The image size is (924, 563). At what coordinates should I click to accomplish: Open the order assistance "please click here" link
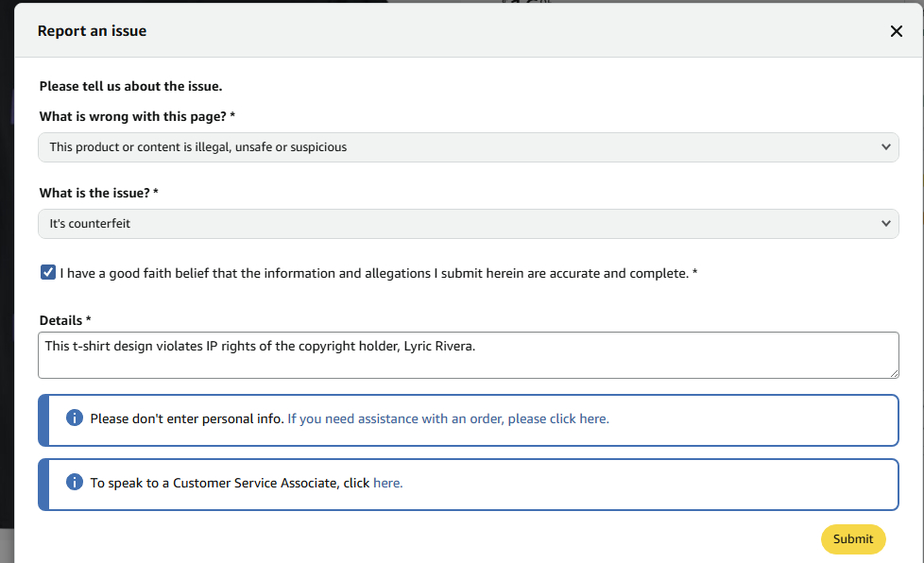tap(449, 418)
